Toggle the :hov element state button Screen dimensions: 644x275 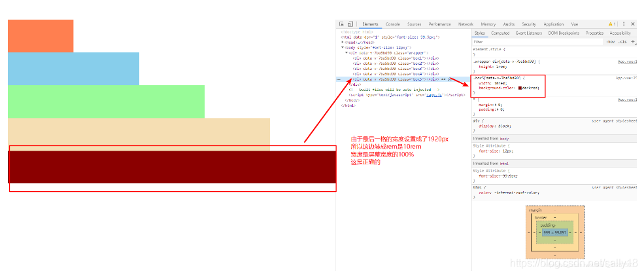611,41
